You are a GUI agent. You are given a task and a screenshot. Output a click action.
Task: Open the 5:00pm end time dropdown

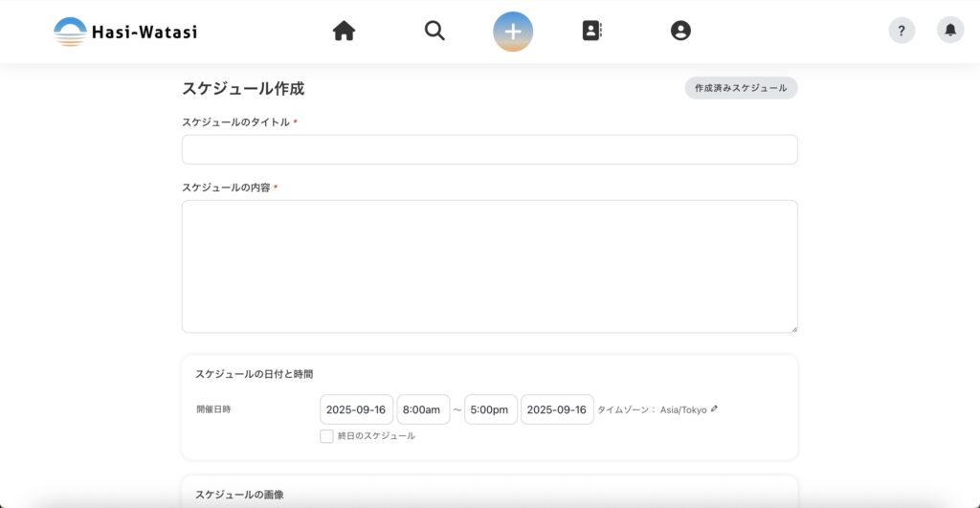pyautogui.click(x=490, y=409)
